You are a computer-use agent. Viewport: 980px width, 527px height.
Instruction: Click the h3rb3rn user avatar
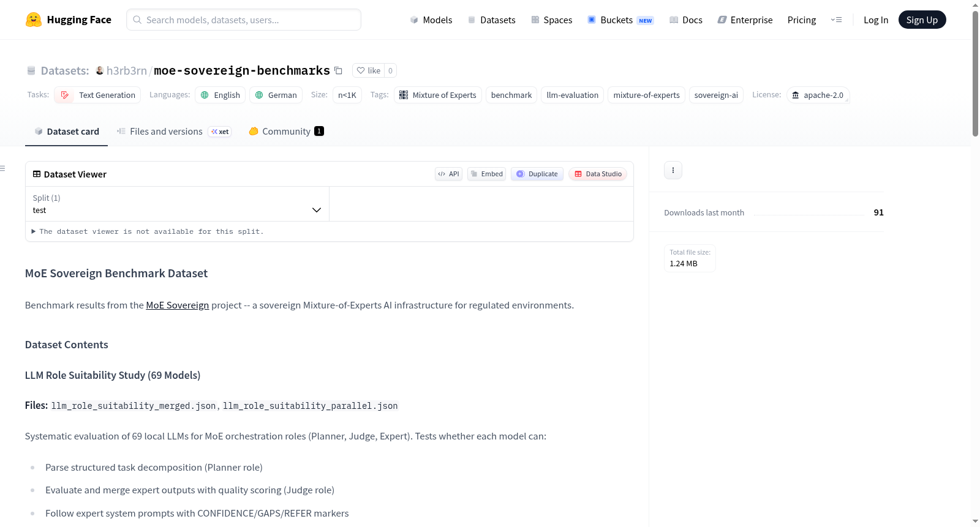click(100, 70)
